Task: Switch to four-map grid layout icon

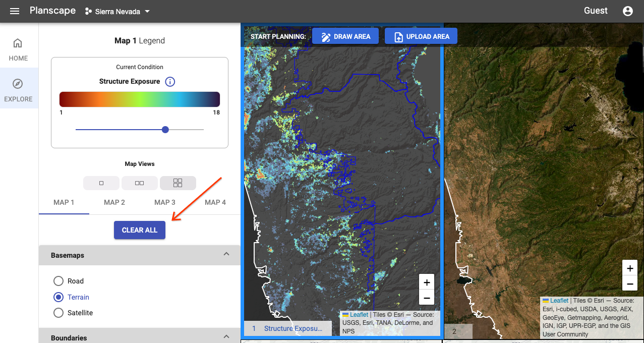Action: 178,183
